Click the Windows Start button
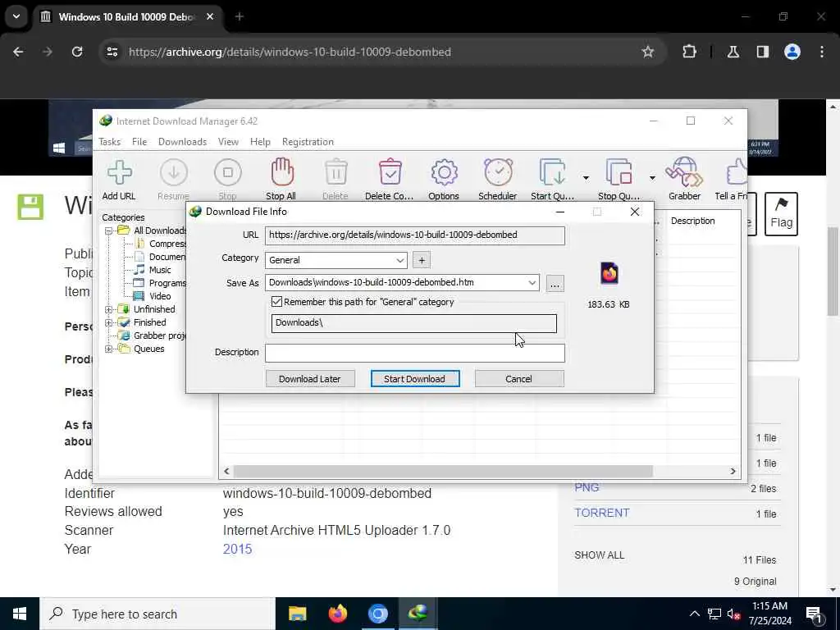Viewport: 840px width, 630px height. point(20,614)
